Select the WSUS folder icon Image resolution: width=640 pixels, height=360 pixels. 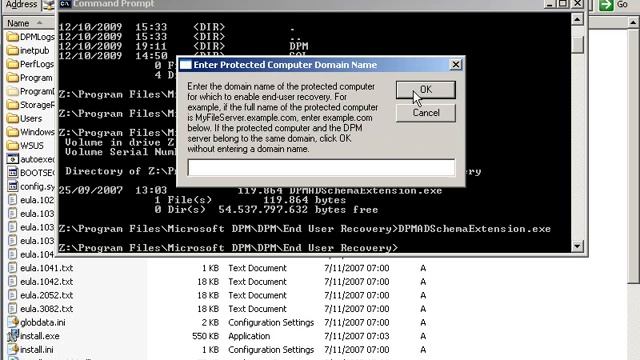[x=13, y=146]
